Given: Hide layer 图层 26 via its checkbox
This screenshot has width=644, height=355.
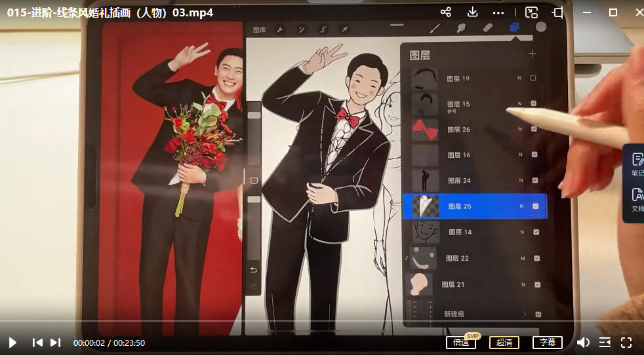Looking at the screenshot, I should [534, 129].
